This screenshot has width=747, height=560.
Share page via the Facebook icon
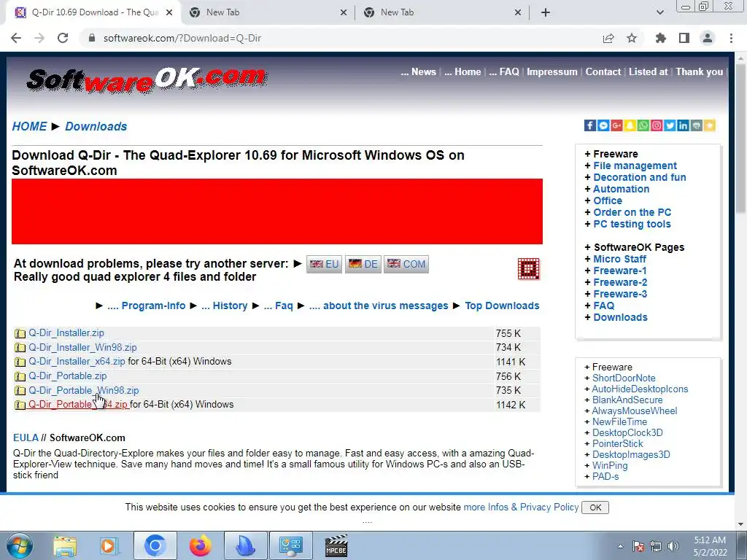[x=589, y=125]
